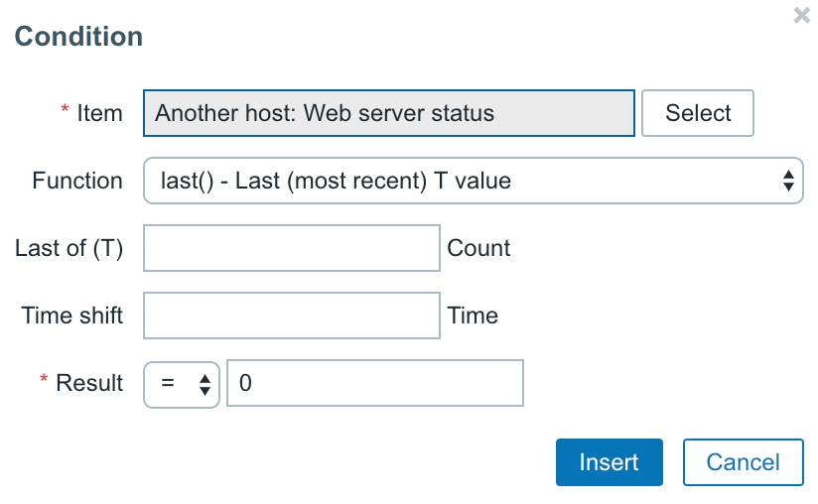Image resolution: width=818 pixels, height=504 pixels.
Task: Click the Time label beside Time shift
Action: click(473, 315)
